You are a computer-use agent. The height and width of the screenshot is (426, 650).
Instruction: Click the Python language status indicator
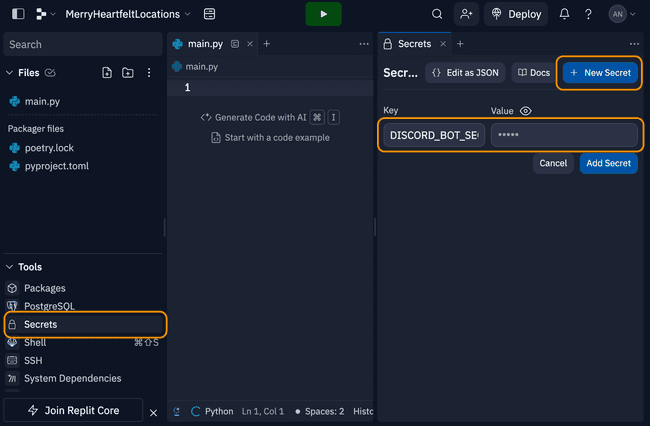tap(212, 411)
